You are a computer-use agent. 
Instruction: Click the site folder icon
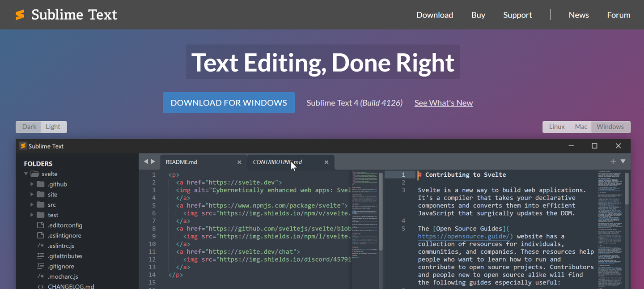[41, 194]
